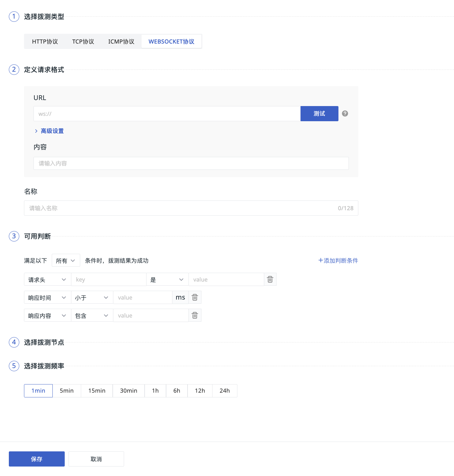454x476 pixels.
Task: Delete the 请求头 condition row
Action: click(270, 279)
